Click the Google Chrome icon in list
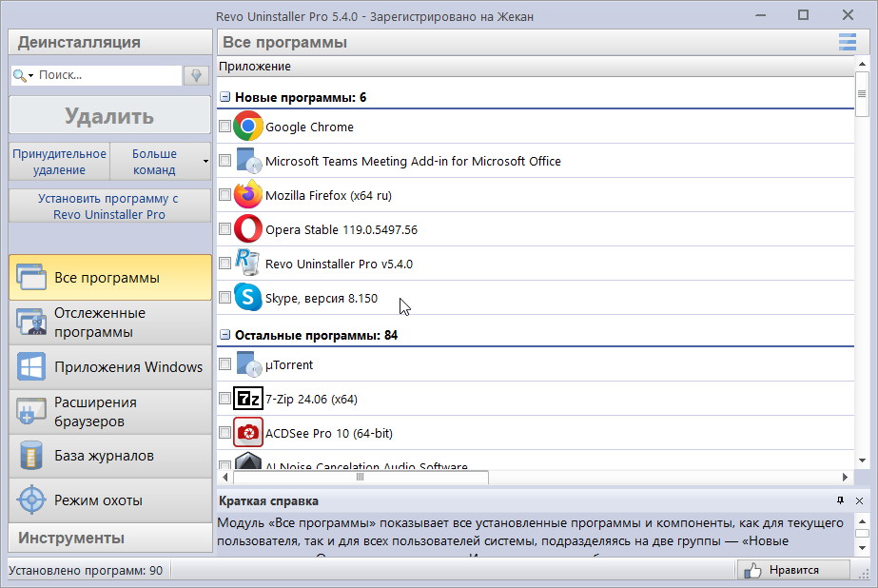 (x=248, y=126)
